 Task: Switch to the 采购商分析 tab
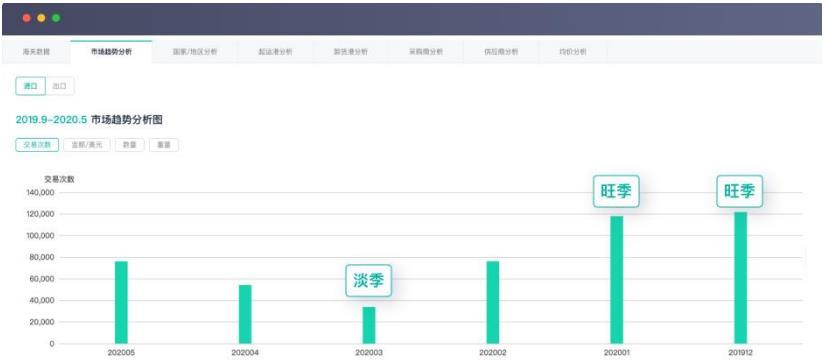(x=426, y=52)
